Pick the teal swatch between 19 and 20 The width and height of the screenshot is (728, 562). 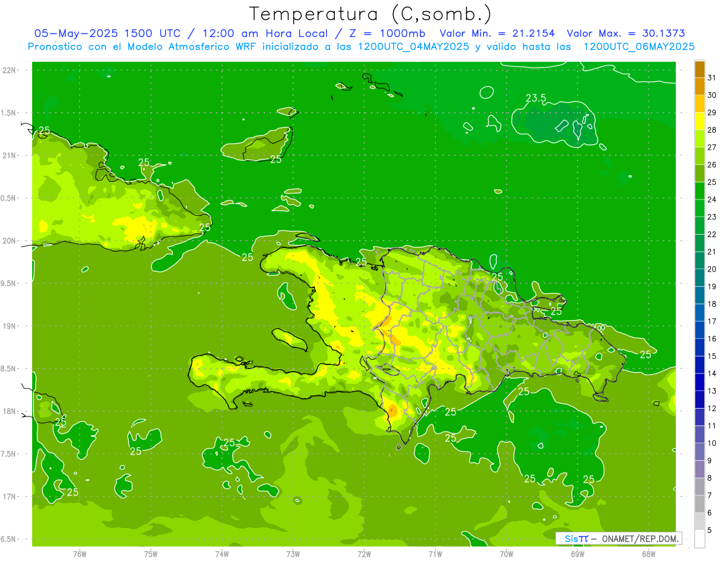(699, 278)
